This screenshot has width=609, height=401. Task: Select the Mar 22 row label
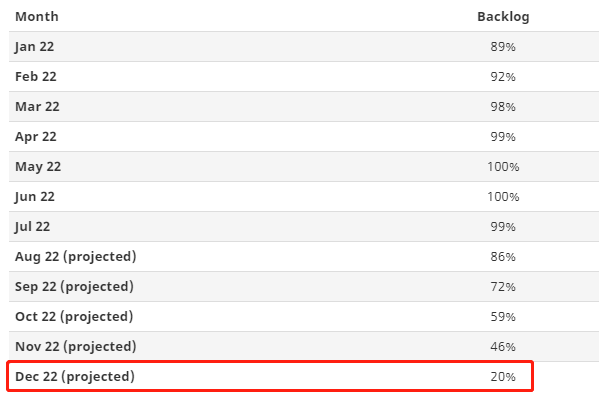[36, 107]
